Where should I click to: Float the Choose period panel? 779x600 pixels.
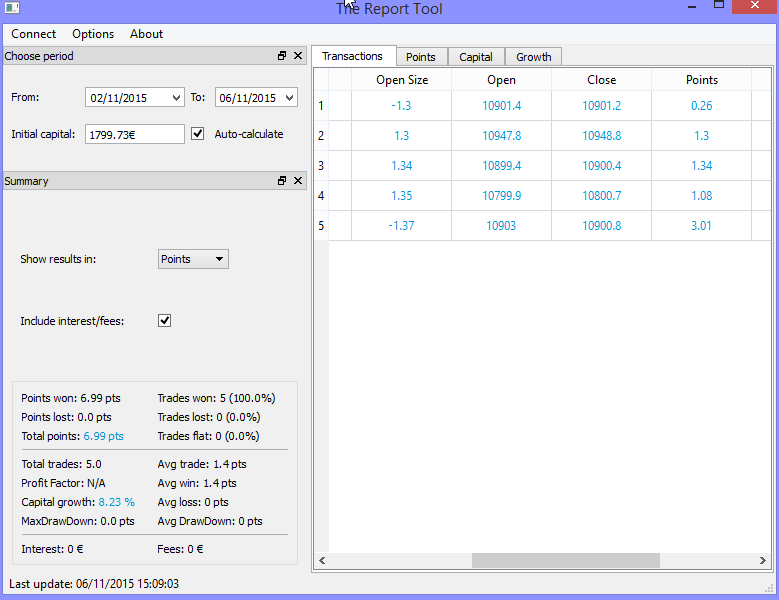point(282,56)
